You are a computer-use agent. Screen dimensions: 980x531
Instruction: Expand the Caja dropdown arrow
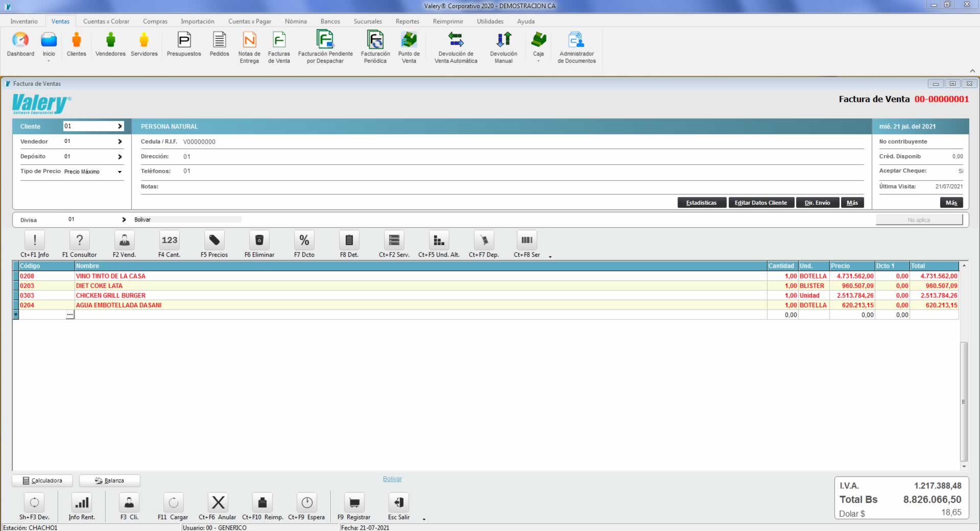(538, 61)
